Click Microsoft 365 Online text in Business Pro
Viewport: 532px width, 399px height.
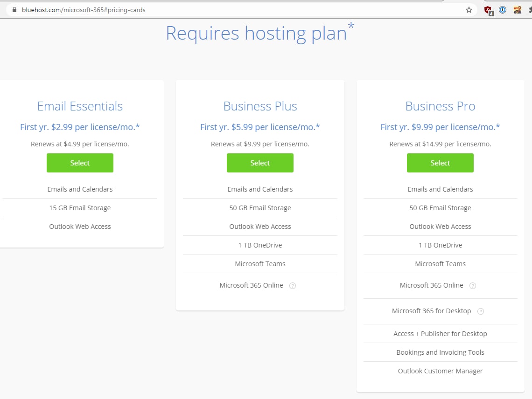coord(432,285)
